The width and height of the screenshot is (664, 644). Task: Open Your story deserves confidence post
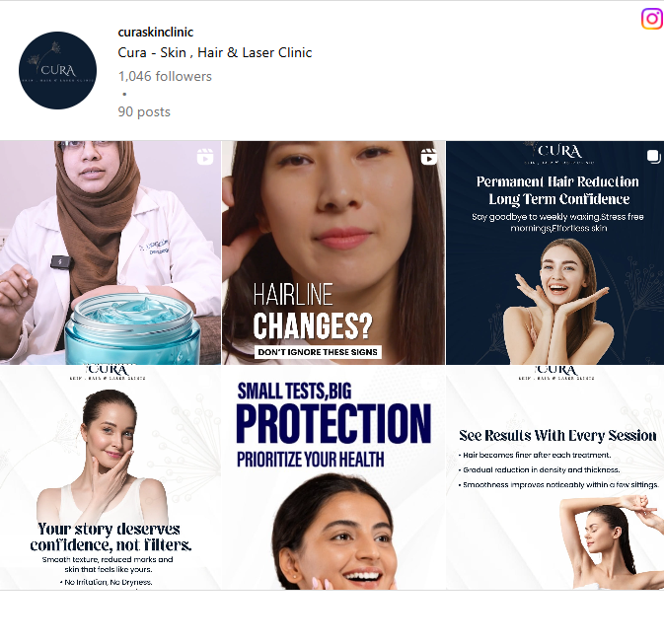pyautogui.click(x=111, y=477)
